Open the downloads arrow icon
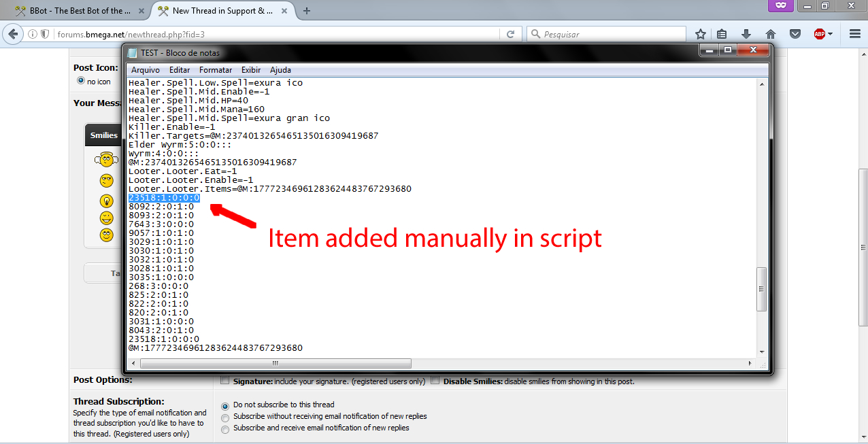 coord(746,34)
